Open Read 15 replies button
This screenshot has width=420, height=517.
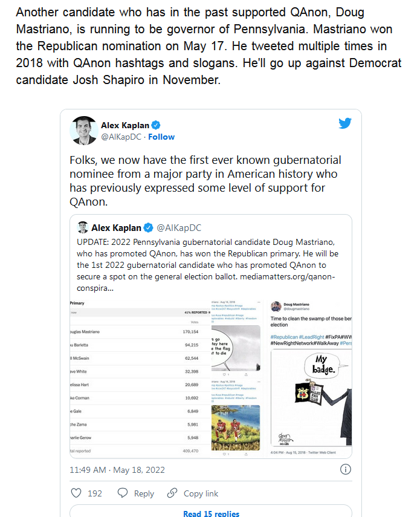(x=211, y=511)
